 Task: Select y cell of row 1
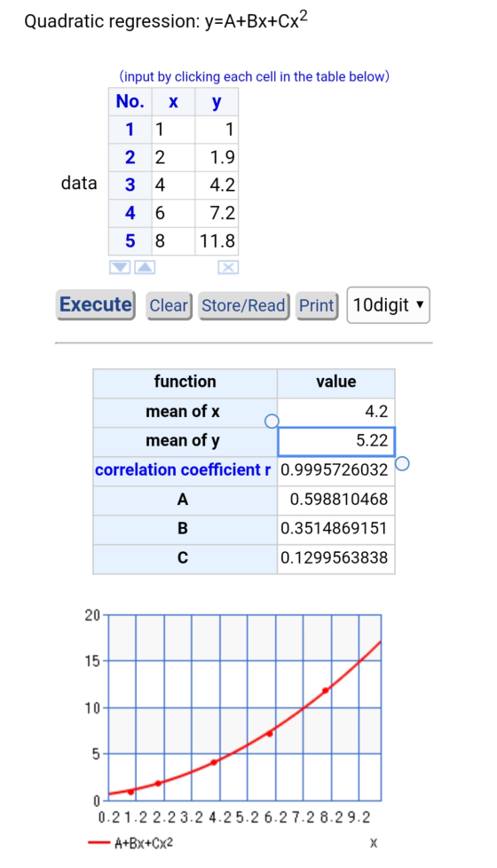217,130
